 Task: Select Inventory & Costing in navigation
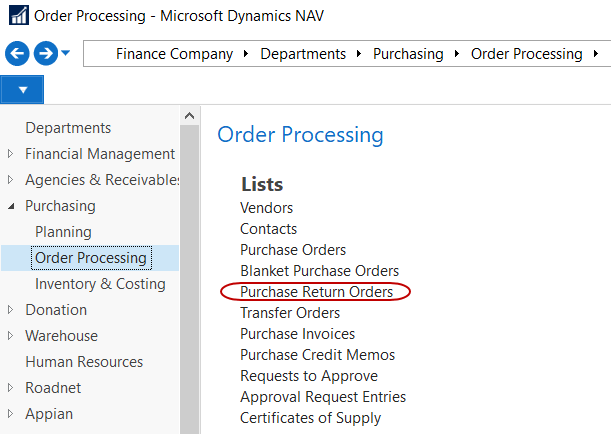100,284
